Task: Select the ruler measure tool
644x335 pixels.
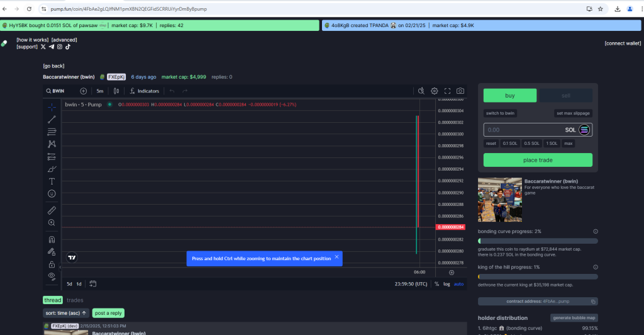Action: (52, 210)
